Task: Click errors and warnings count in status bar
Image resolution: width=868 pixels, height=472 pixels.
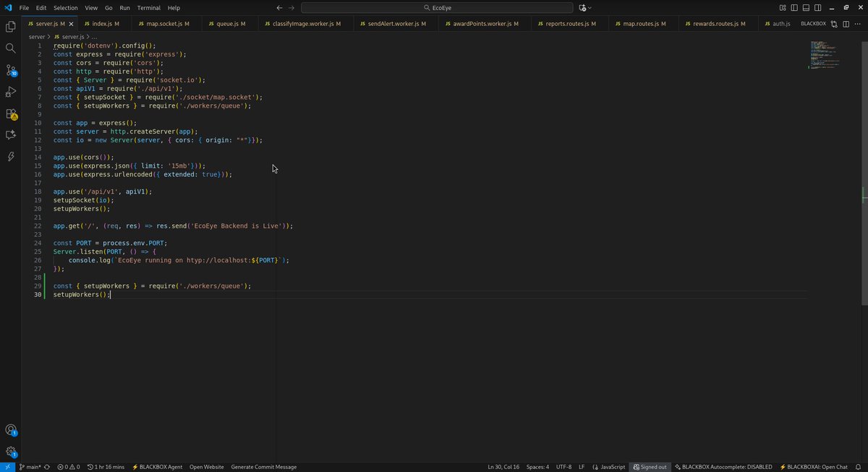Action: coord(69,467)
